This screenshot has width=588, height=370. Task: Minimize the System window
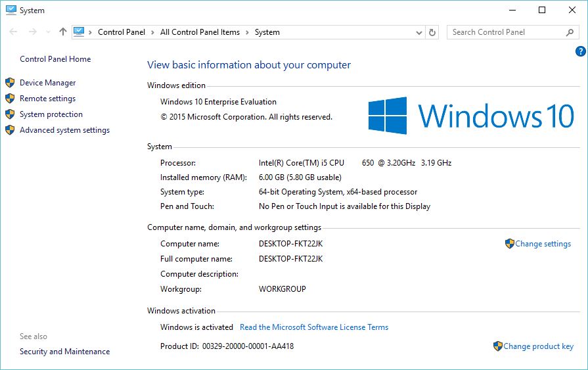coord(512,10)
